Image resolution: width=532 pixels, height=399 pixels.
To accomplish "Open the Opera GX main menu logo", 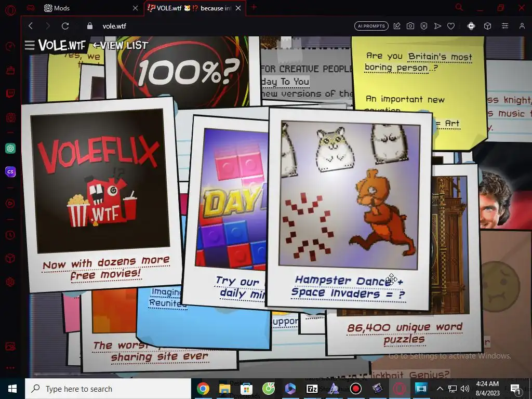I will [x=10, y=9].
